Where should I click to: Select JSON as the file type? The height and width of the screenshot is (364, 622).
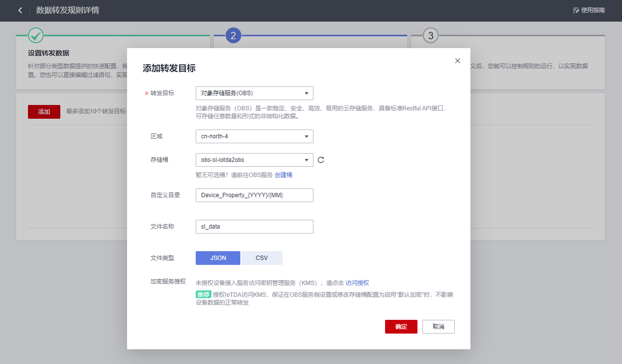tap(218, 258)
